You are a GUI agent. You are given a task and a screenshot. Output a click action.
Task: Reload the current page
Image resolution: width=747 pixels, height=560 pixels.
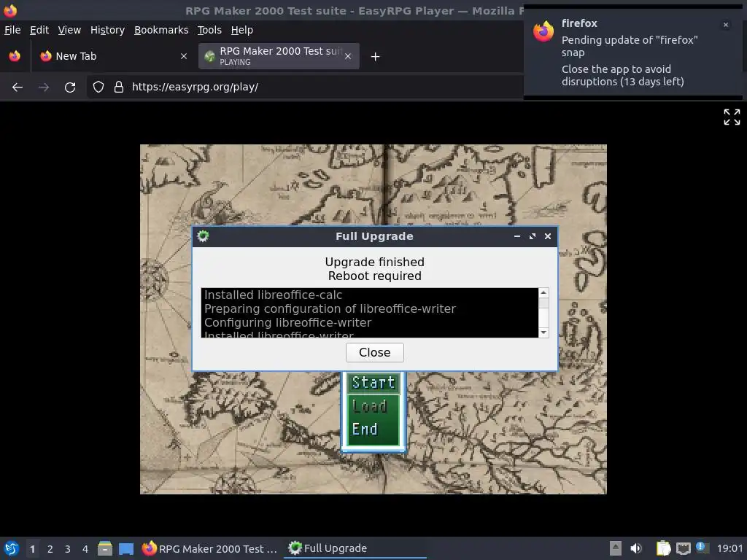point(70,87)
